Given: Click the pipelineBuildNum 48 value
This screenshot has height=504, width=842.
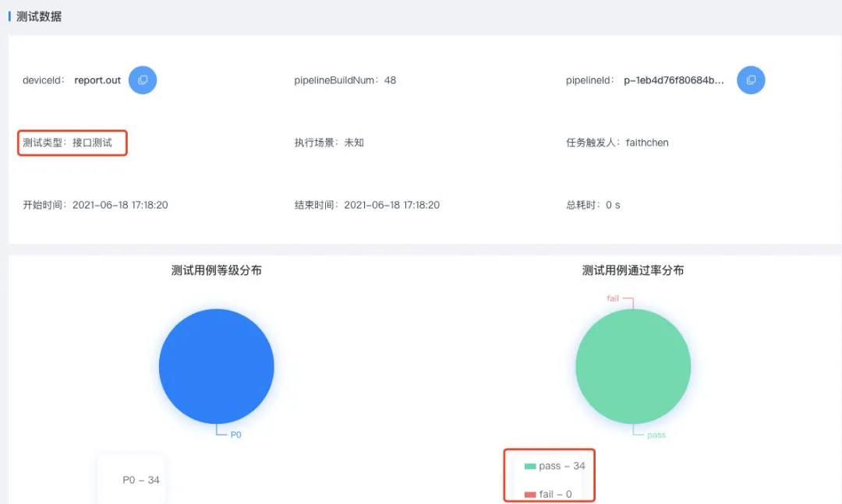Looking at the screenshot, I should click(390, 80).
